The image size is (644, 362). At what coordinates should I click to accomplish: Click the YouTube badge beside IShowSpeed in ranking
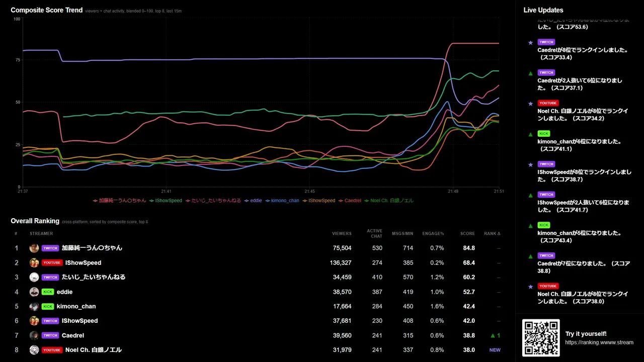click(52, 262)
